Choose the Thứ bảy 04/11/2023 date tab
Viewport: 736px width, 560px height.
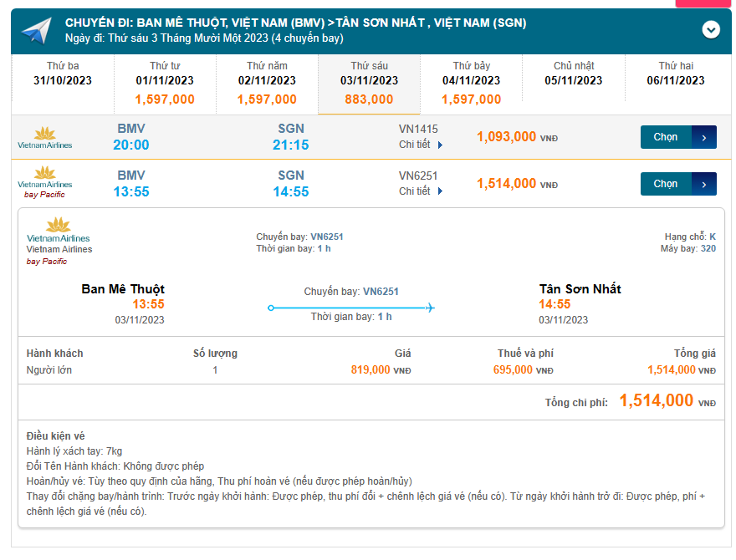point(471,82)
